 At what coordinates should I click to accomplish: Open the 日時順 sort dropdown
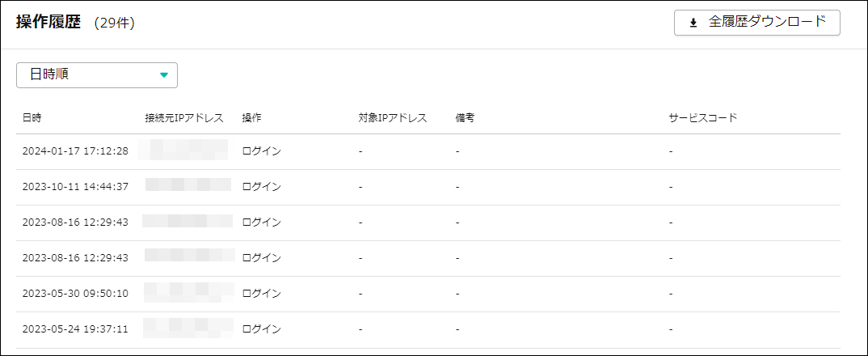97,74
